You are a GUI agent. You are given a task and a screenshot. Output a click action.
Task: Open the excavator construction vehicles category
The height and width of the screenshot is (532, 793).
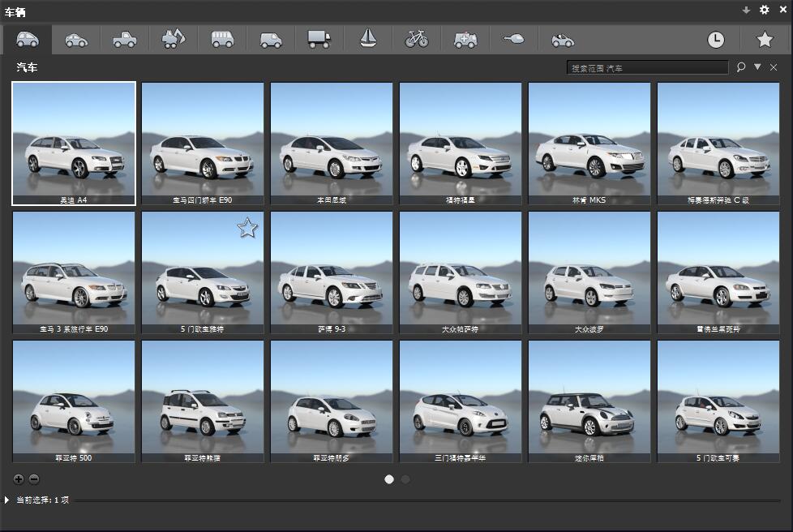[174, 39]
